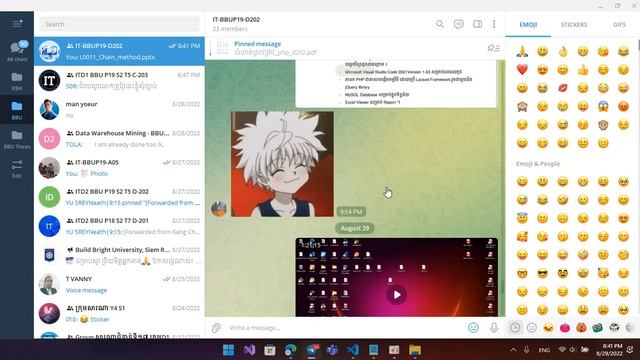Search in chat using magnifier icon
This screenshot has width=640, height=360.
[x=440, y=24]
